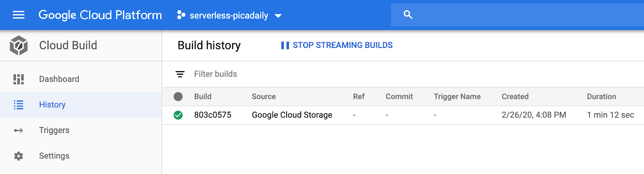Click the project hexagon cluster icon
Screen dimensions: 644x174
(181, 15)
